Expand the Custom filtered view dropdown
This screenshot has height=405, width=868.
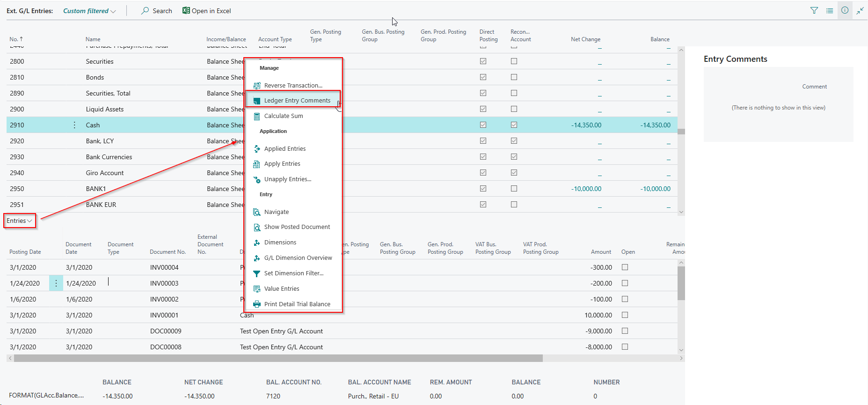click(x=89, y=11)
